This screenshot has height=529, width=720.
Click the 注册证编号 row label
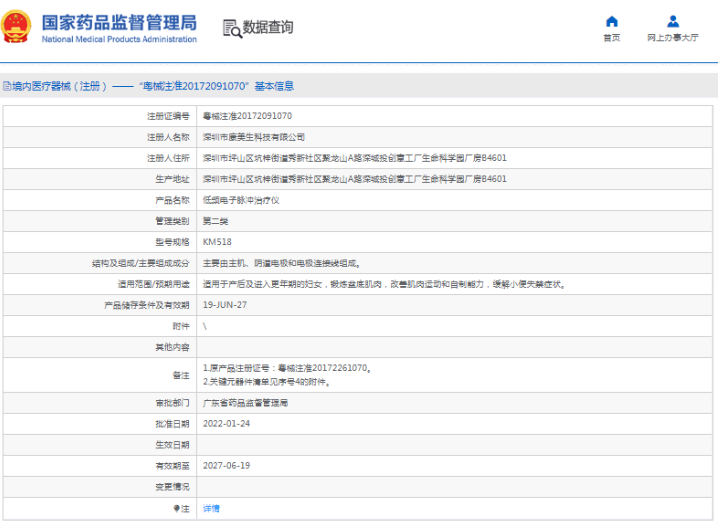coord(168,116)
